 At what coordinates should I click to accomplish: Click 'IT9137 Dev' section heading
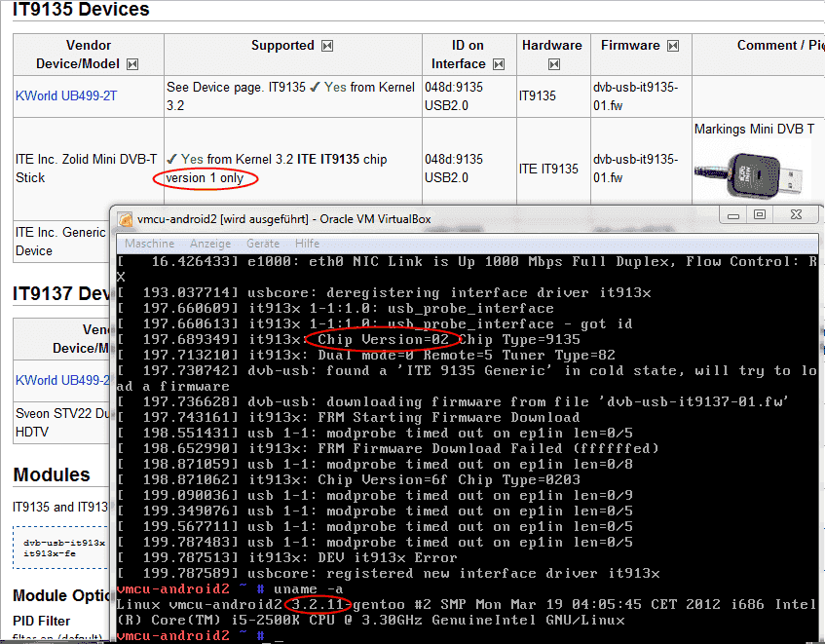click(61, 293)
